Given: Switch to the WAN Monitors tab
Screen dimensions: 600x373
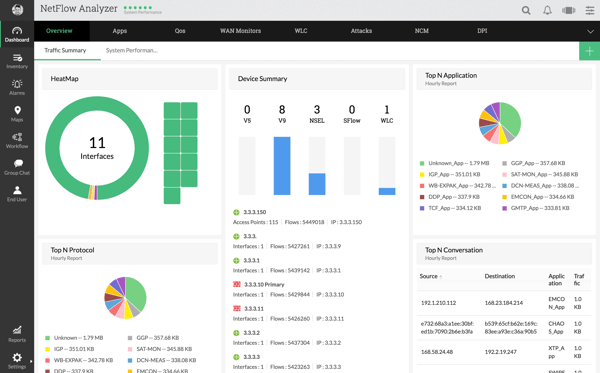Looking at the screenshot, I should pos(240,31).
